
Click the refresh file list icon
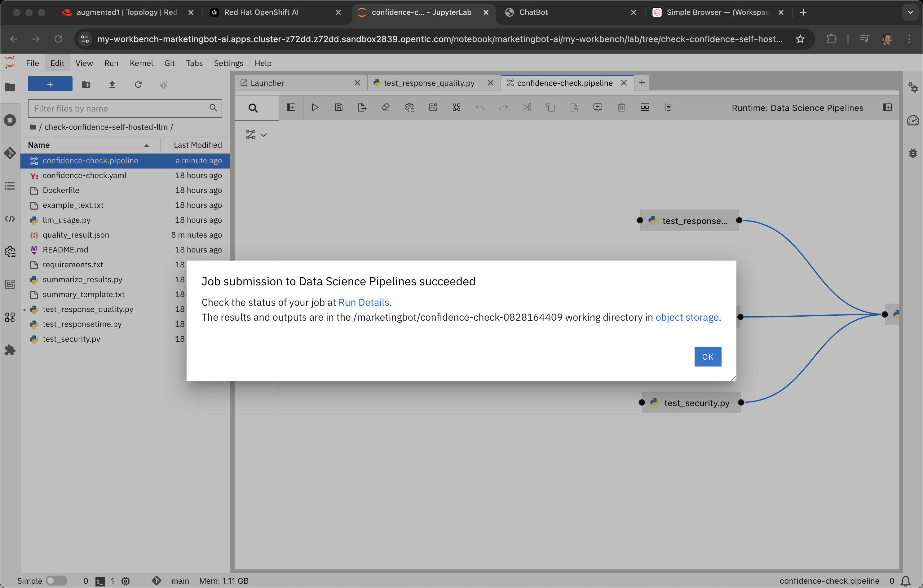[138, 85]
